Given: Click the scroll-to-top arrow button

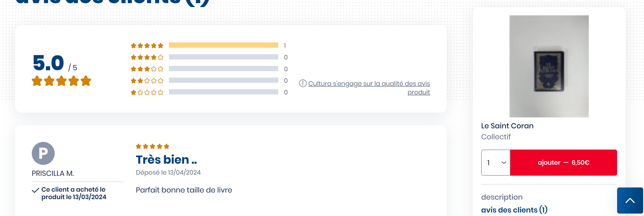Looking at the screenshot, I should click(630, 200).
